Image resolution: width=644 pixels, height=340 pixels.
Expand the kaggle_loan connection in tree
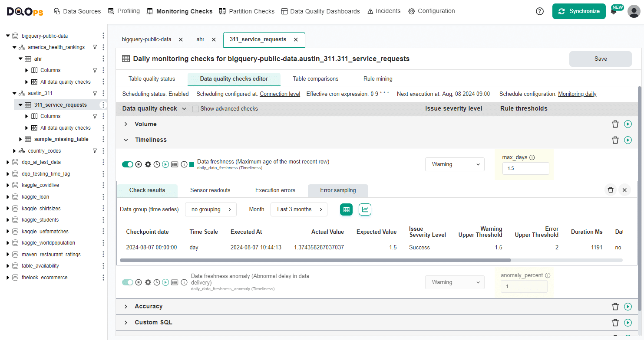click(x=8, y=197)
